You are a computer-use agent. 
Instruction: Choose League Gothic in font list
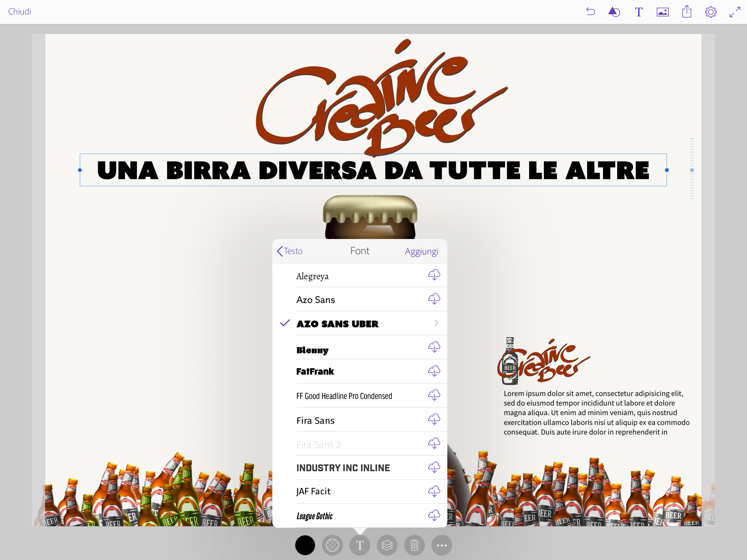click(x=315, y=516)
